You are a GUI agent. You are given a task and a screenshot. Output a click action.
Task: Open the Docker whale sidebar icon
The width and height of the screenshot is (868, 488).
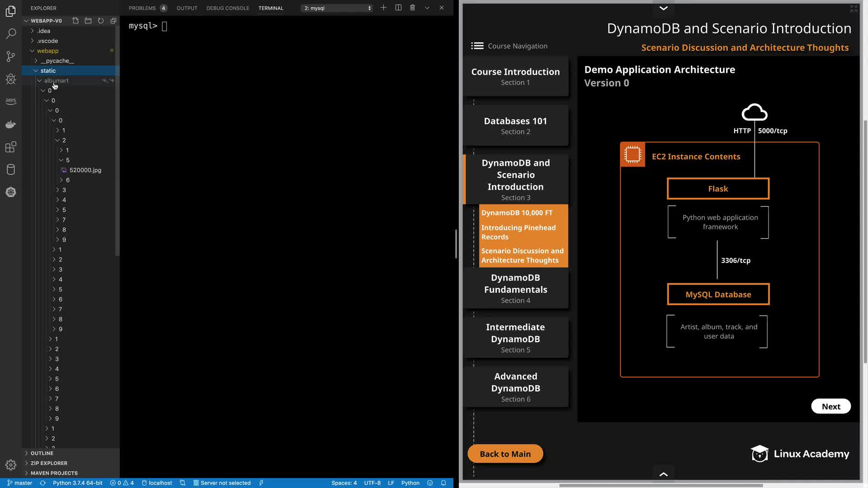(x=11, y=124)
